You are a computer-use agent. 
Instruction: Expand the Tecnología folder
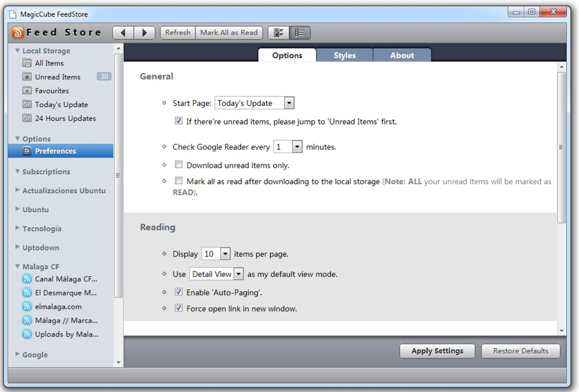tap(17, 228)
